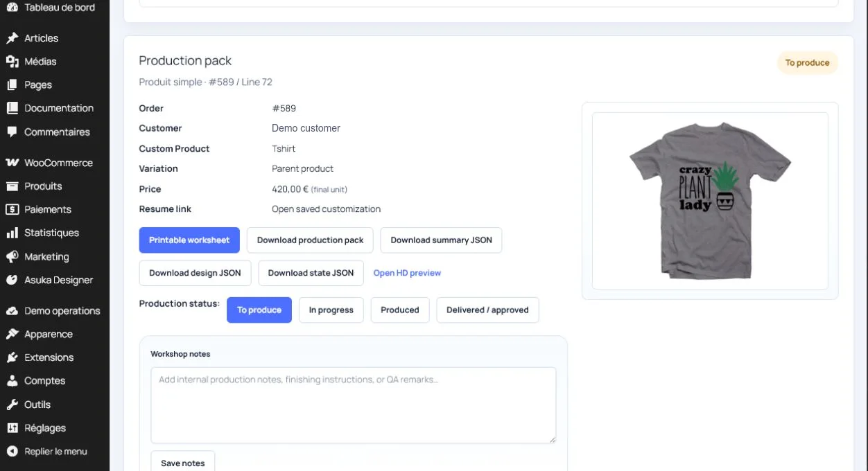Open the Médias menu item
The image size is (868, 471).
click(x=40, y=62)
